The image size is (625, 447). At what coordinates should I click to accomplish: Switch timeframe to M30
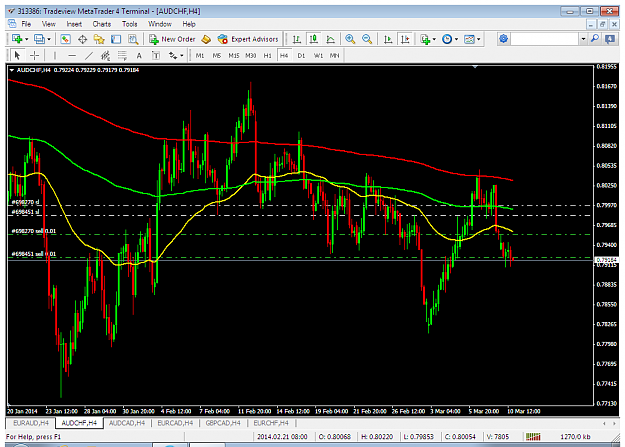[250, 55]
